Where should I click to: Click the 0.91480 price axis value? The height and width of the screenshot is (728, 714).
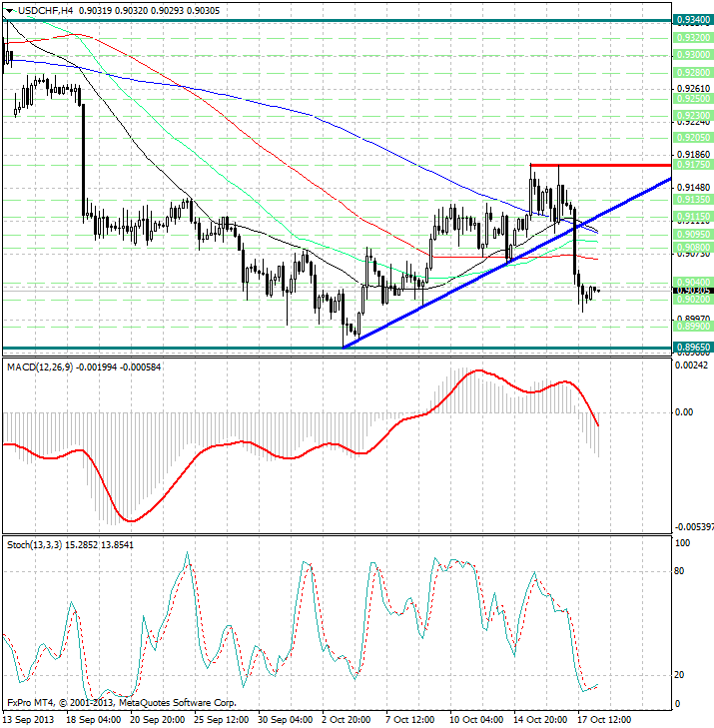(x=694, y=187)
